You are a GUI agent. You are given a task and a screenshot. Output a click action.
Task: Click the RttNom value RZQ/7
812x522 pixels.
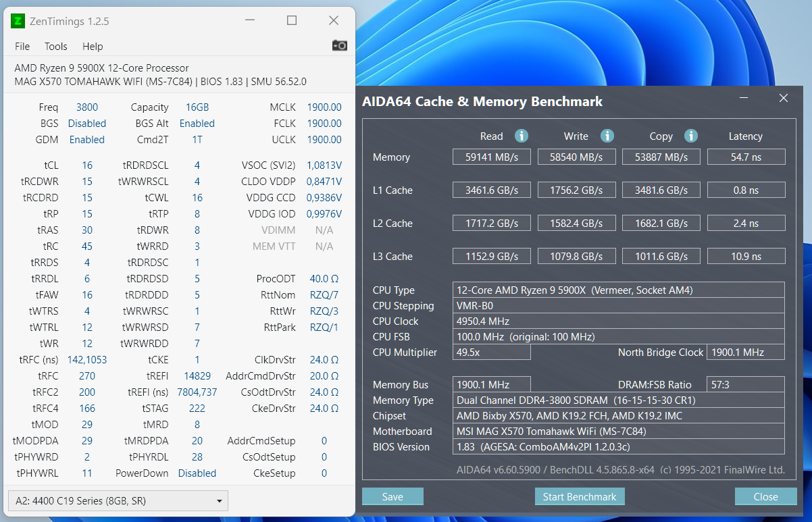click(324, 294)
